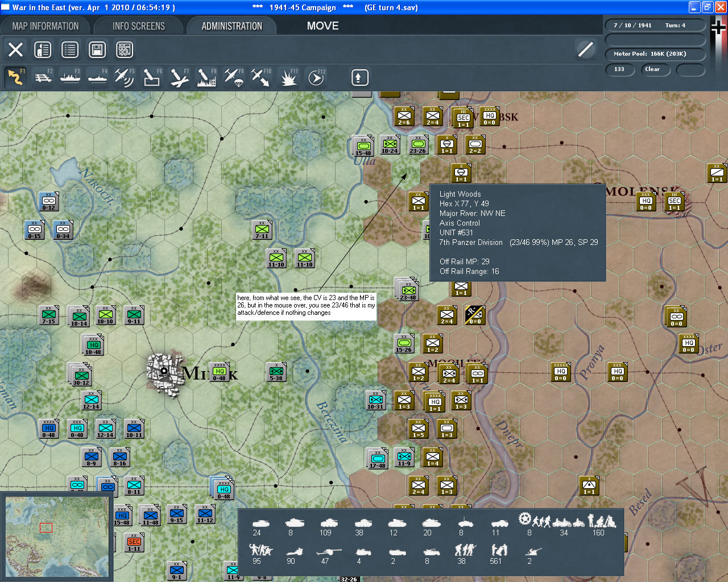Click the brick wall grid icon

[x=125, y=50]
